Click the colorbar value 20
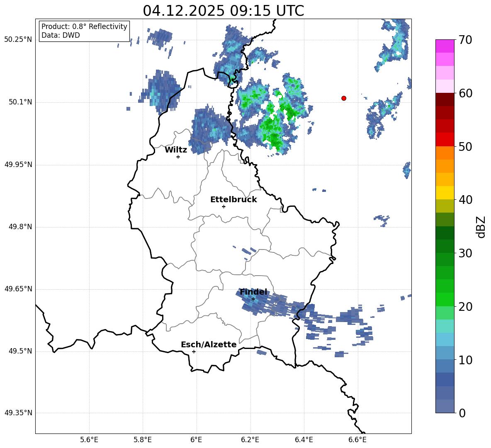Screen dimensions: 491x448 465,307
